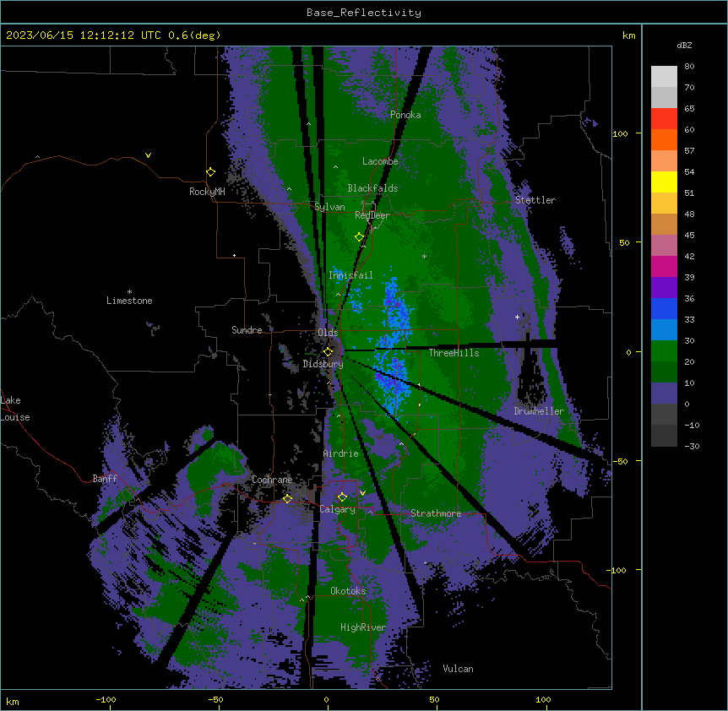Click the light gray 80 dBZ legend swatch
Viewport: 728px width, 711px height.
664,77
